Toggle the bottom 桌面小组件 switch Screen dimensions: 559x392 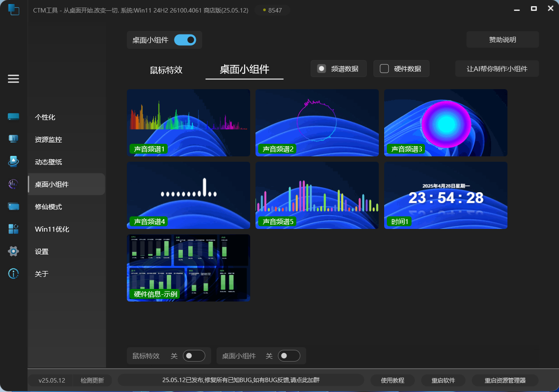point(289,356)
